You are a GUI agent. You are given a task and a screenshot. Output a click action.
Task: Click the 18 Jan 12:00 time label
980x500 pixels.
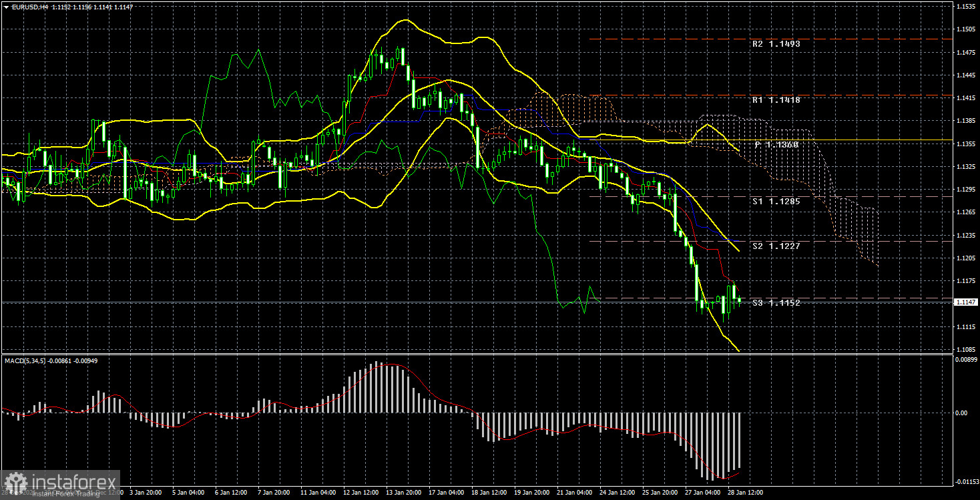coord(489,493)
